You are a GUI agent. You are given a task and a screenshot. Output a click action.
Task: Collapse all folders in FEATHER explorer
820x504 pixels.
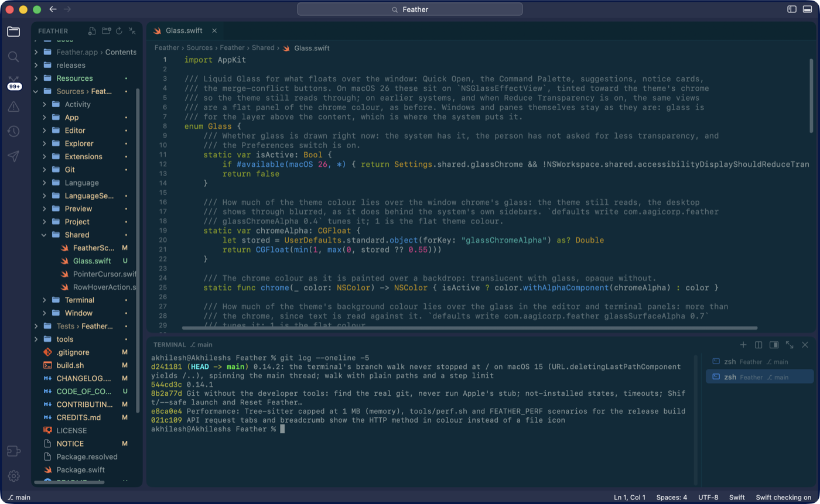tap(132, 31)
